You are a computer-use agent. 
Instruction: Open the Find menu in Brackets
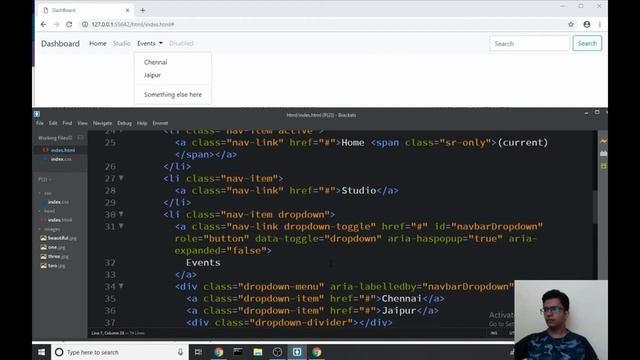(67, 123)
